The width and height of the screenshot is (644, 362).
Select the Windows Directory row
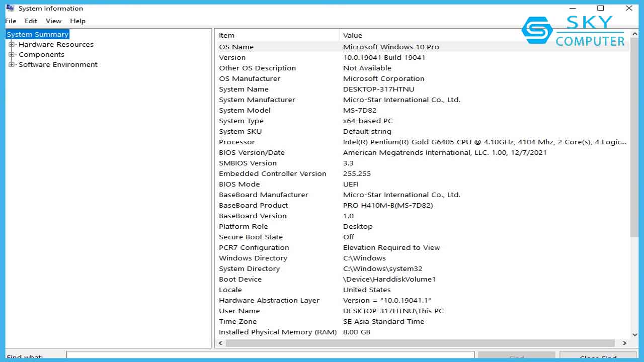pos(423,258)
